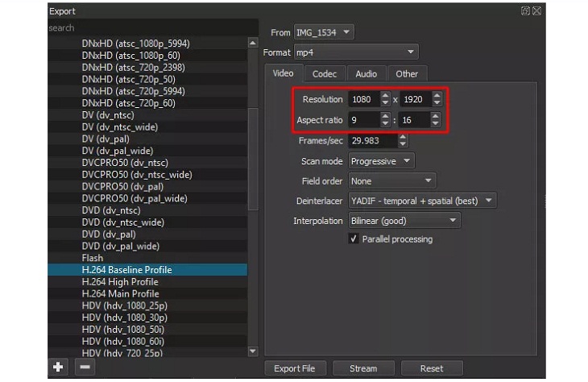Open the From IMG_1534 dropdown
588x382 pixels.
coord(323,32)
